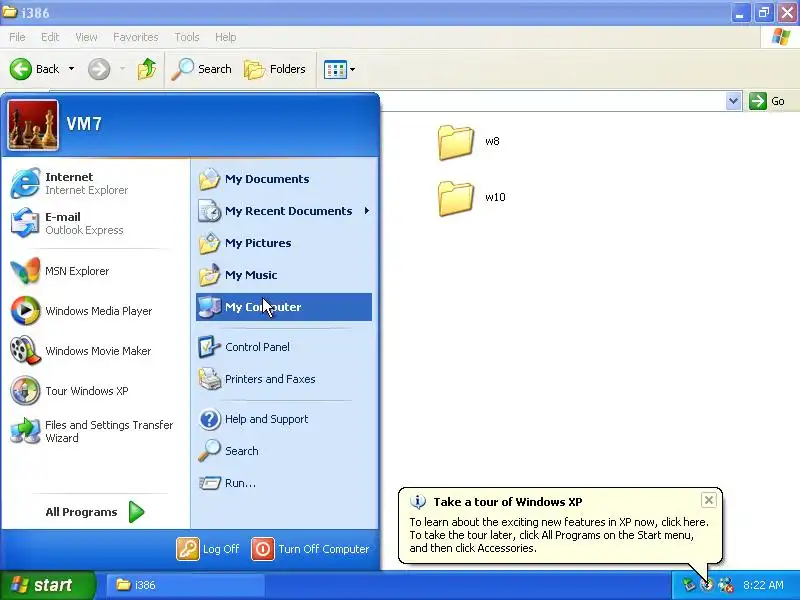This screenshot has width=800, height=600.
Task: Open the Tools menu
Action: coord(187,37)
